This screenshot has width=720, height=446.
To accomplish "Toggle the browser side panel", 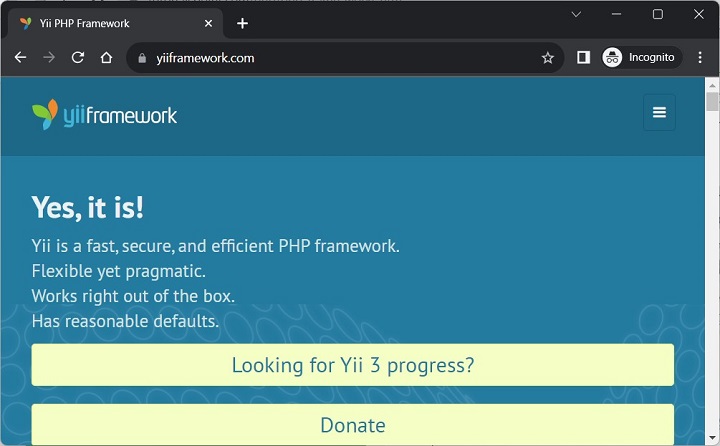I will point(583,58).
